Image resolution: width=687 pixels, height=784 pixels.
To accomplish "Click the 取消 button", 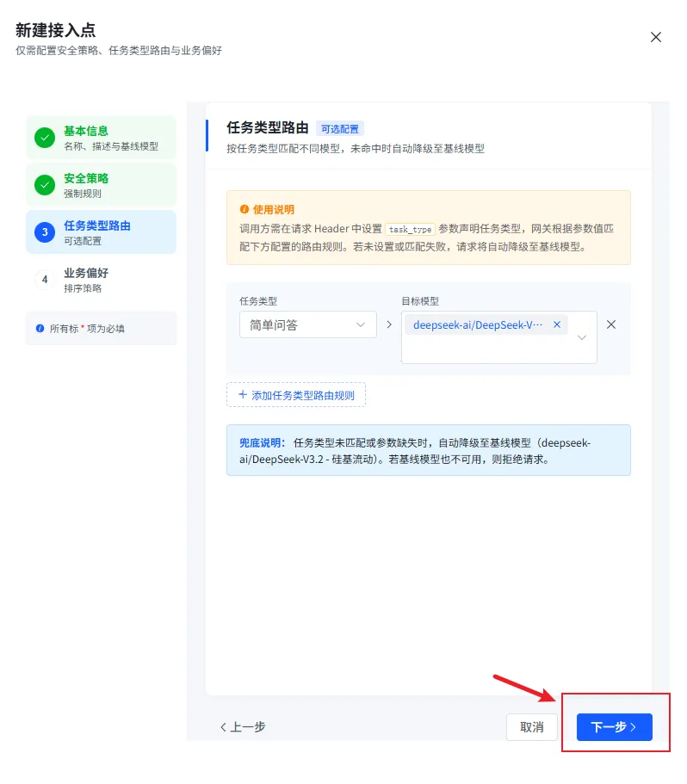I will (531, 726).
